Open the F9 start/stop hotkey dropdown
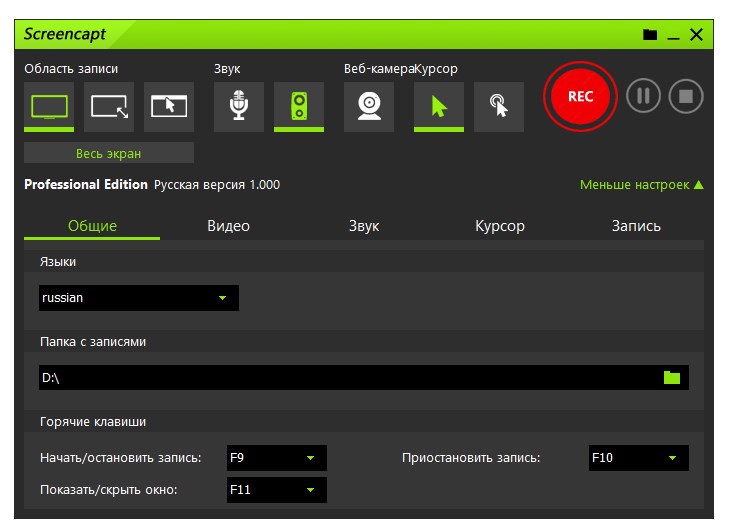 [x=277, y=458]
